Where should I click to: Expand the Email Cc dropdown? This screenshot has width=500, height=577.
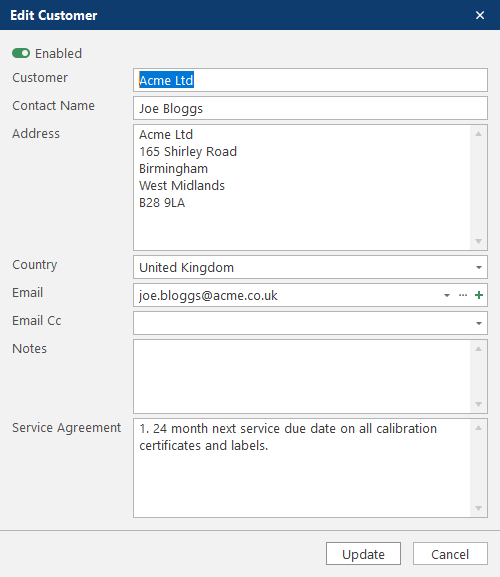pyautogui.click(x=479, y=323)
